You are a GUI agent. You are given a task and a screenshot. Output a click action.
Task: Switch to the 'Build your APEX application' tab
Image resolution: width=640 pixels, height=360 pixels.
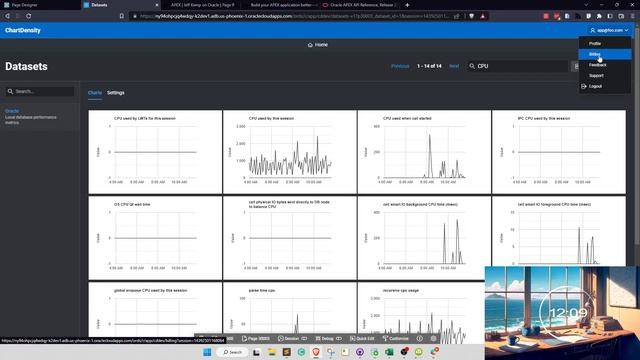pos(282,5)
